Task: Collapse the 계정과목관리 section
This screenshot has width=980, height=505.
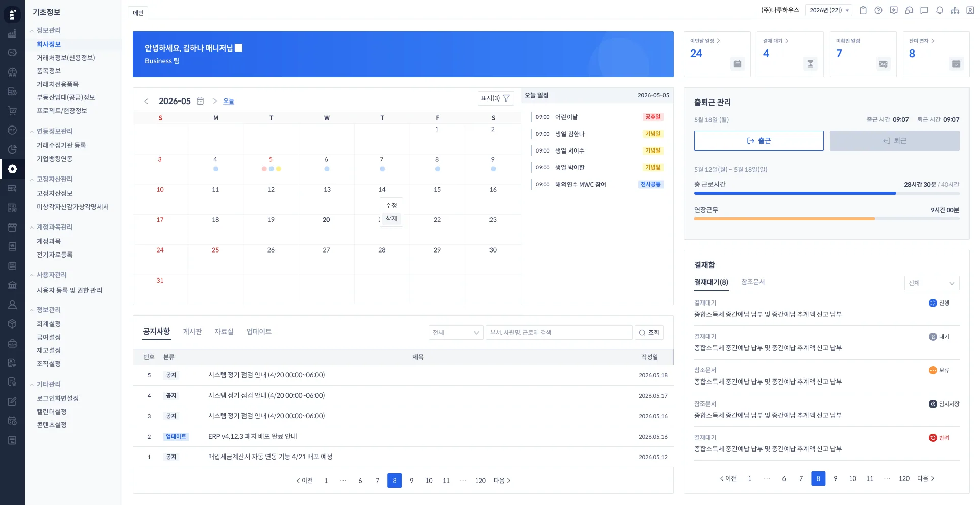Action: (32, 228)
